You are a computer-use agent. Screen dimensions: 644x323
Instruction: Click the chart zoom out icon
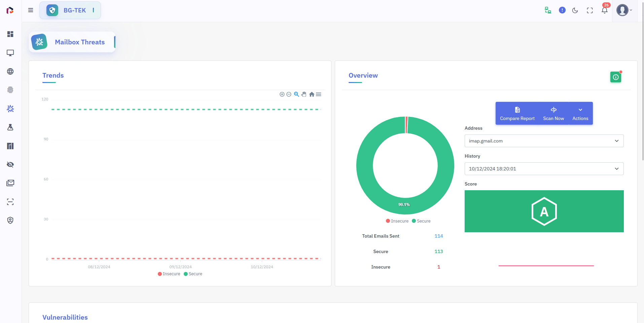pos(289,94)
